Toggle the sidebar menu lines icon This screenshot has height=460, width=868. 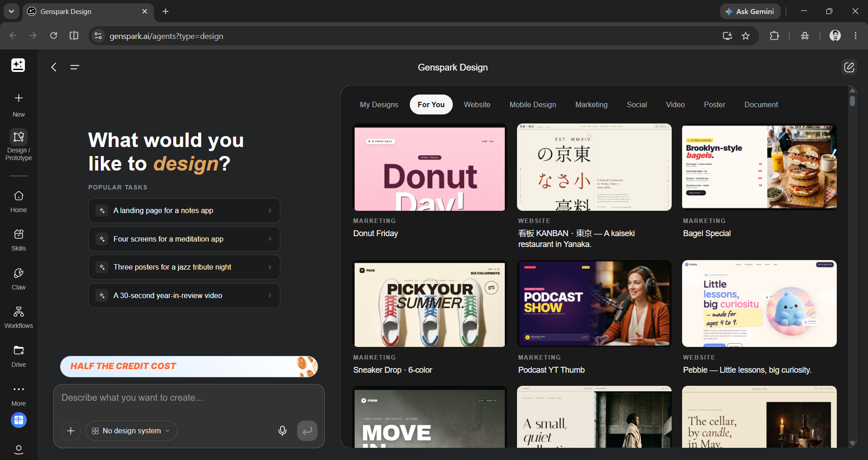[x=75, y=67]
